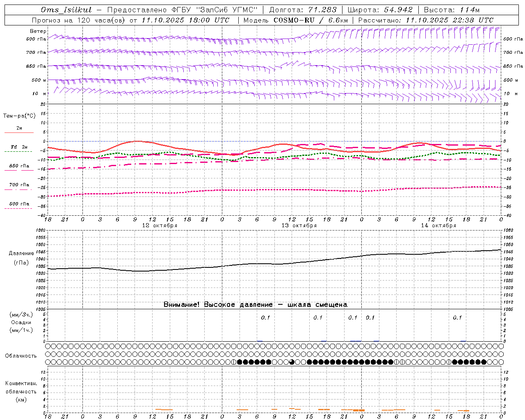The width and height of the screenshot is (525, 420).
Task: Click the '850 гПа' temperature legend label
Action: pos(19,166)
